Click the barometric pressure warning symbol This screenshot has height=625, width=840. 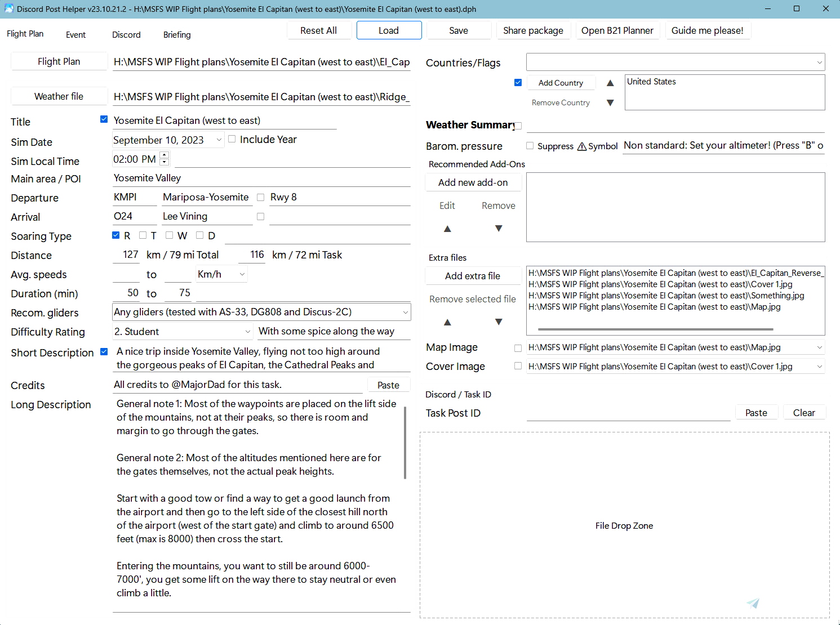pyautogui.click(x=582, y=146)
